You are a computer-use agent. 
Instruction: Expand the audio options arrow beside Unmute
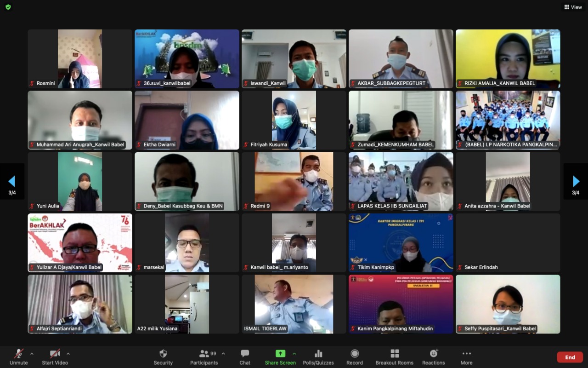click(x=32, y=354)
